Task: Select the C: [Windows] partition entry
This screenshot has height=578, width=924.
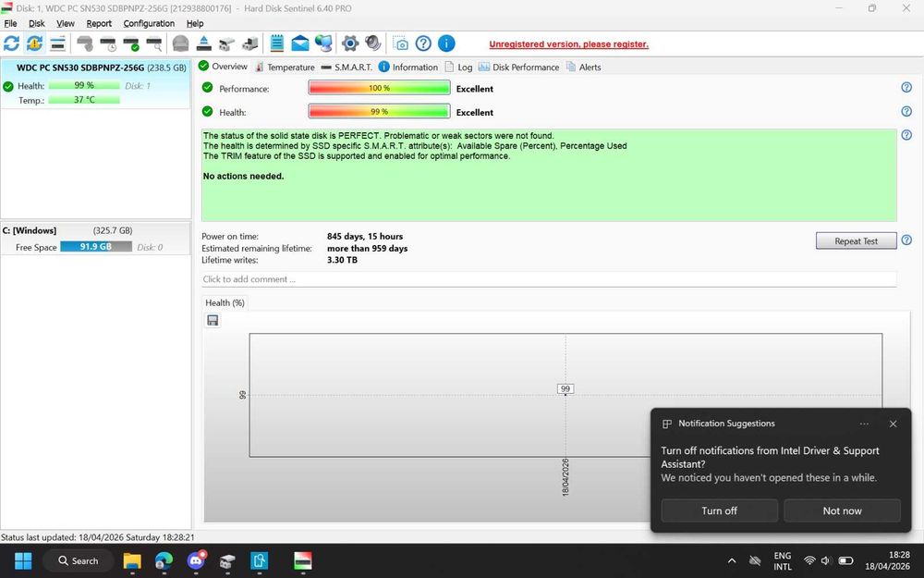Action: [x=95, y=239]
